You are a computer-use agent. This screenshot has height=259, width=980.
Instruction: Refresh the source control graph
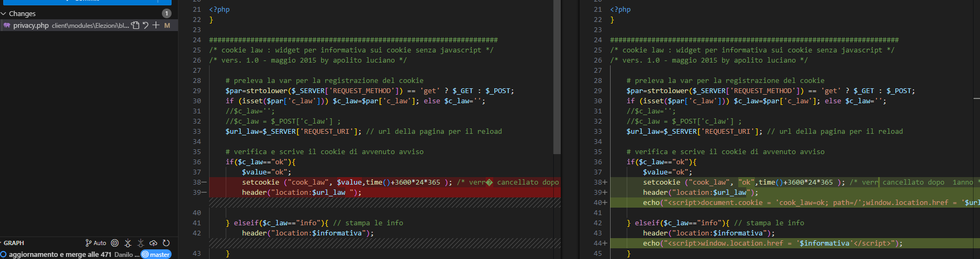[x=166, y=243]
